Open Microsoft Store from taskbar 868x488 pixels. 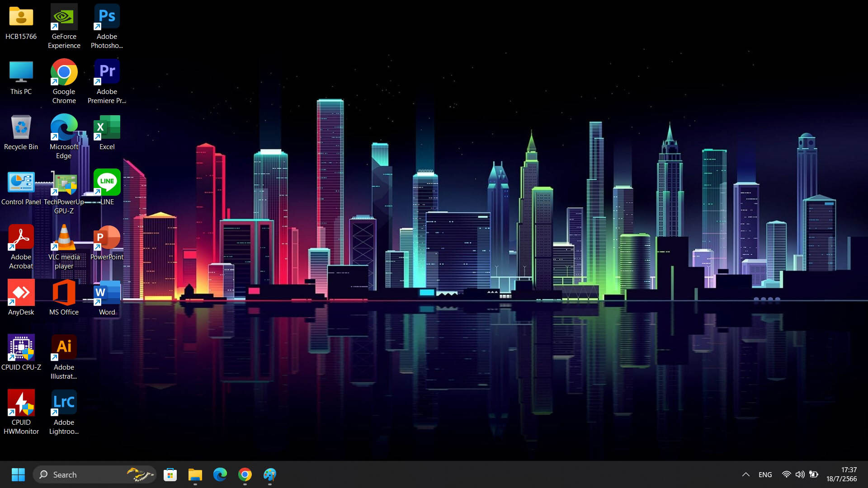pyautogui.click(x=170, y=474)
